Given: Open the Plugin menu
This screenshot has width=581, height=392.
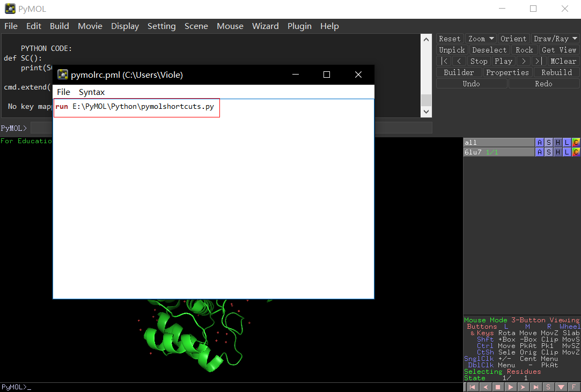Looking at the screenshot, I should [299, 26].
